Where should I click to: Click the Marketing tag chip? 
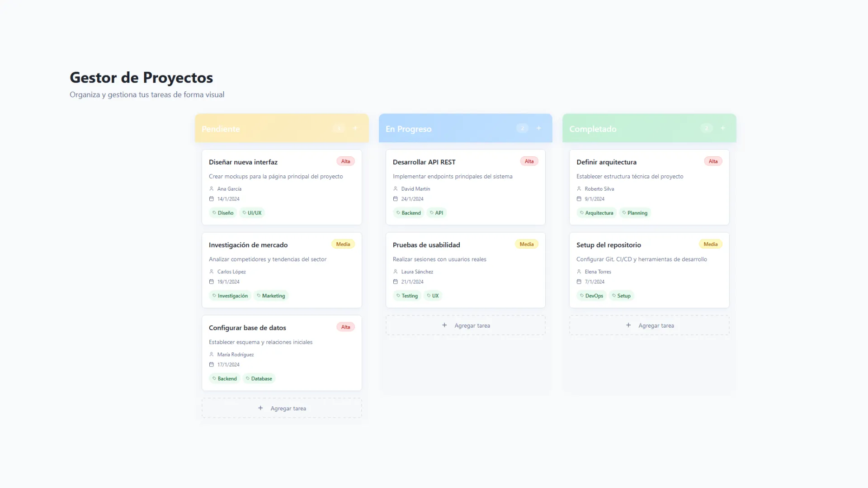[x=271, y=296]
